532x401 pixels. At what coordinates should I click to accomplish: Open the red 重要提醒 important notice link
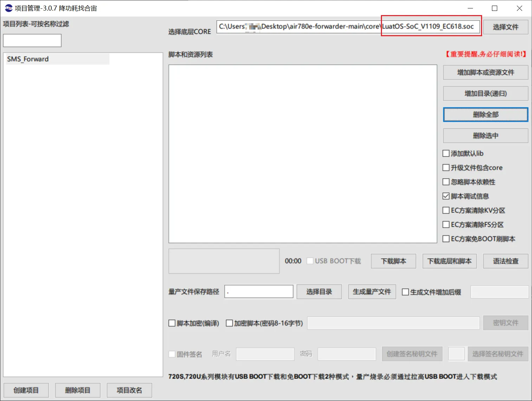coord(486,54)
